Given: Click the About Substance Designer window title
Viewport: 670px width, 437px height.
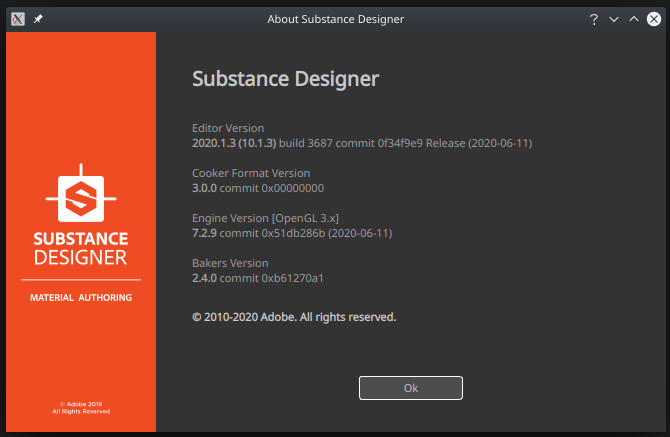Looking at the screenshot, I should pyautogui.click(x=335, y=19).
